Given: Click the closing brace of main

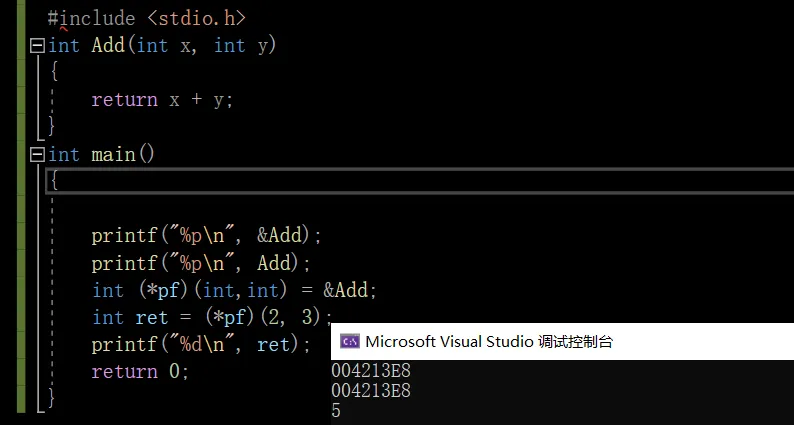Looking at the screenshot, I should point(52,398).
